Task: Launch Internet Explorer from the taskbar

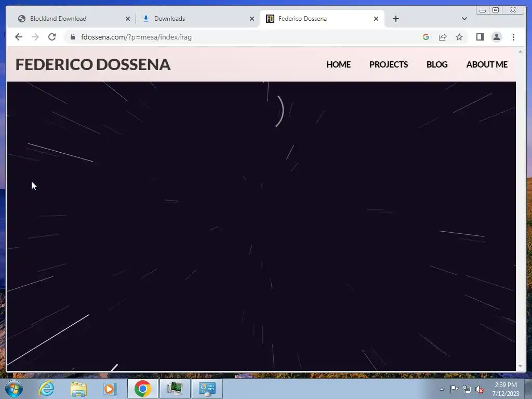Action: point(46,389)
